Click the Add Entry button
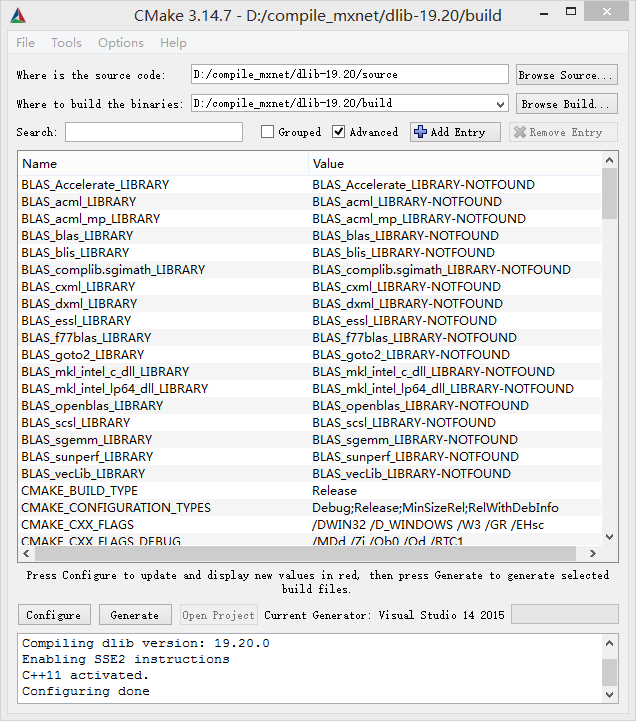This screenshot has width=636, height=721. point(455,132)
